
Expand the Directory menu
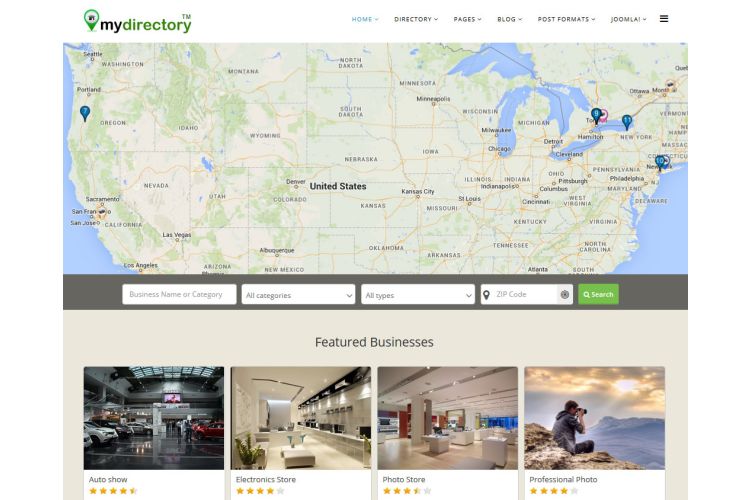click(x=416, y=19)
